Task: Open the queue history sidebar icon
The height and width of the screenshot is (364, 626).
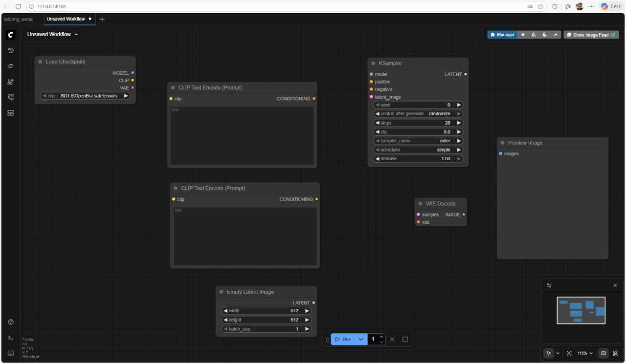Action: click(x=11, y=50)
